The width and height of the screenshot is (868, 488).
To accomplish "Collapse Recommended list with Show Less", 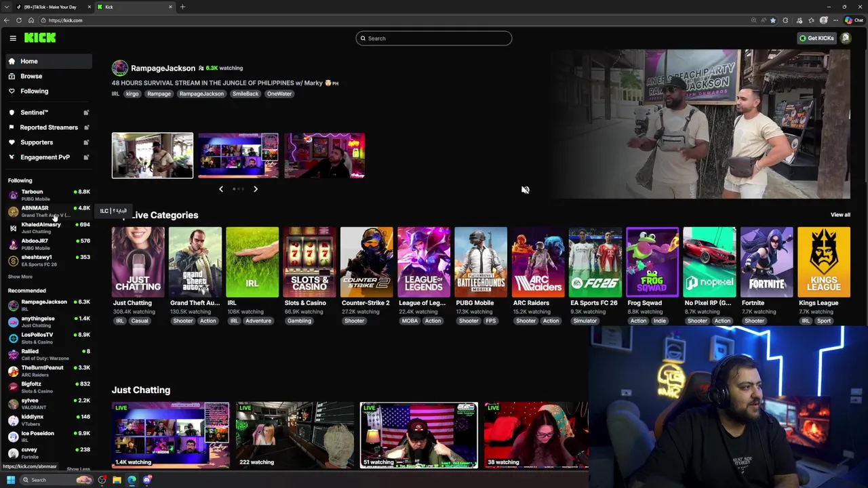I will coord(78,469).
